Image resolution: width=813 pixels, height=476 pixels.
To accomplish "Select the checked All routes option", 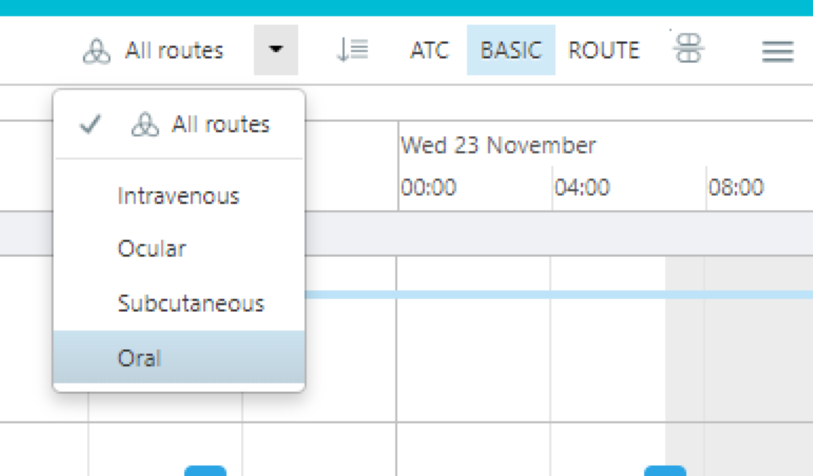I will [179, 124].
